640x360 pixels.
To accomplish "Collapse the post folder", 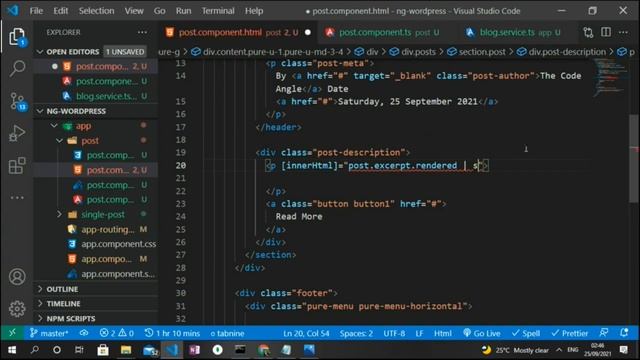I will (x=60, y=141).
